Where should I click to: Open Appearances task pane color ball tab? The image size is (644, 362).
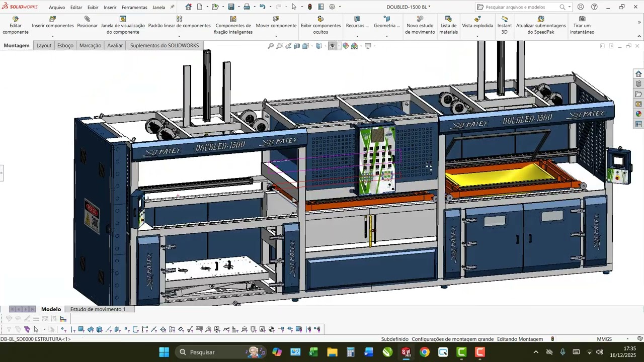click(638, 114)
